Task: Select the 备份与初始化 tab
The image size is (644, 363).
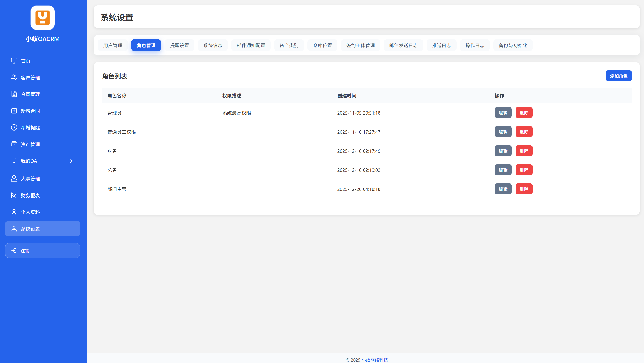Action: pyautogui.click(x=513, y=45)
